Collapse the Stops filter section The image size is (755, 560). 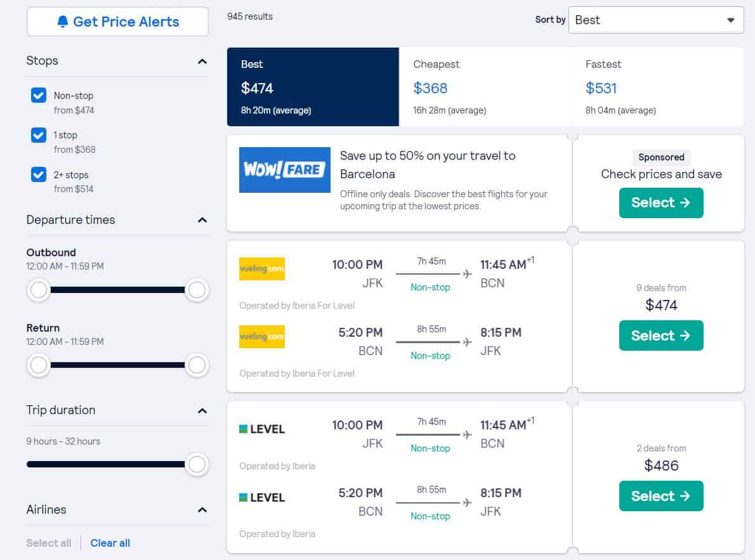(x=202, y=62)
